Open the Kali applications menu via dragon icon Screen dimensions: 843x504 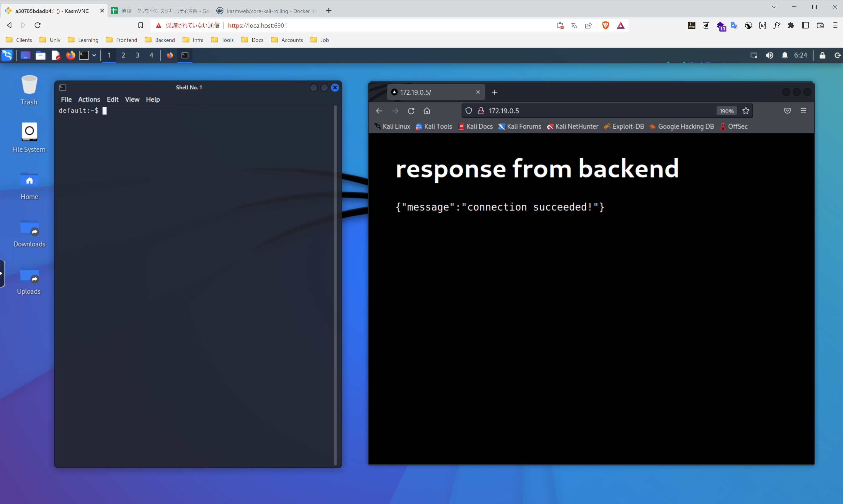pos(7,55)
